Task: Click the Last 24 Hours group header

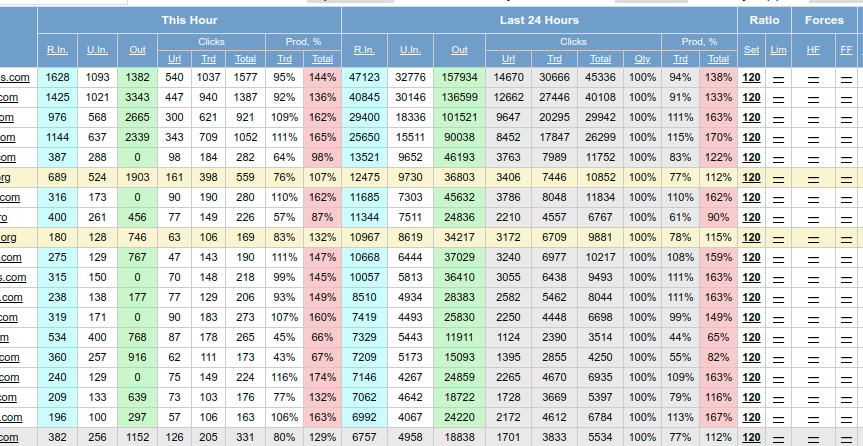Action: 539,20
